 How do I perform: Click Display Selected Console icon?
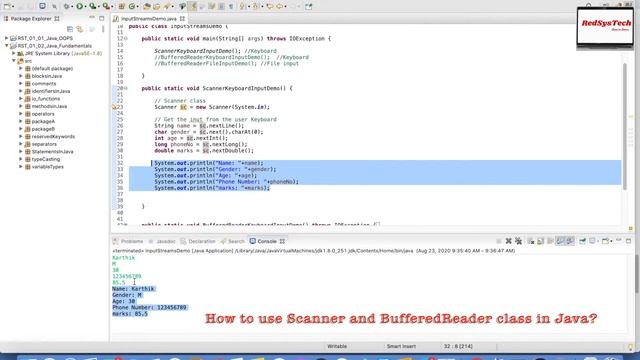click(x=592, y=241)
